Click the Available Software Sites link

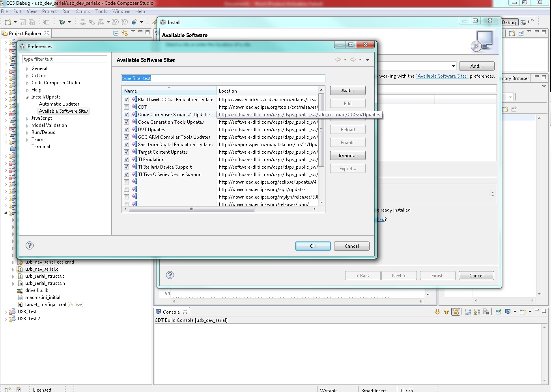(442, 76)
